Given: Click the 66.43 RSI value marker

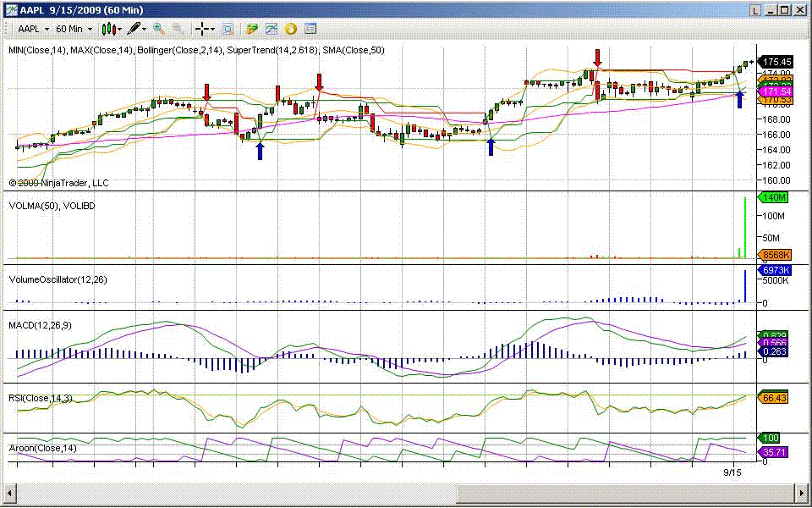Looking at the screenshot, I should (772, 398).
